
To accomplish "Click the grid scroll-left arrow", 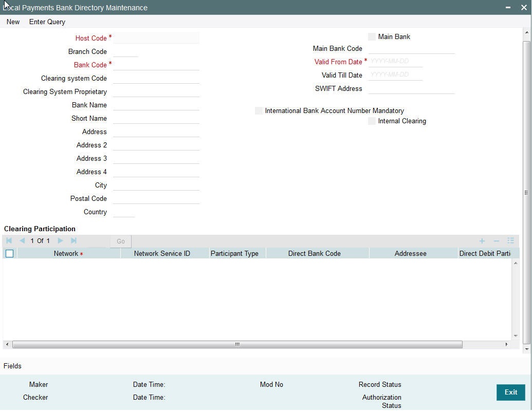I will pos(7,345).
